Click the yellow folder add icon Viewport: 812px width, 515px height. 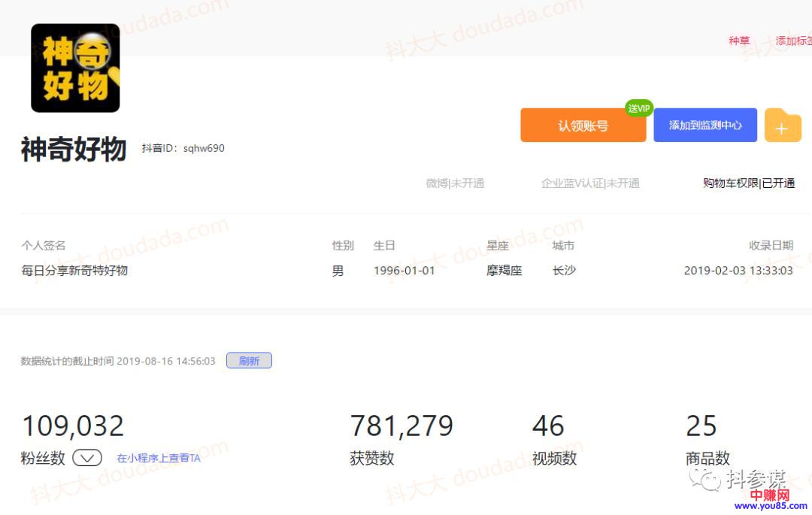point(783,126)
